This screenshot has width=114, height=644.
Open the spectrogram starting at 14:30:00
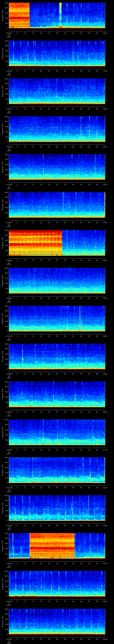57,54
